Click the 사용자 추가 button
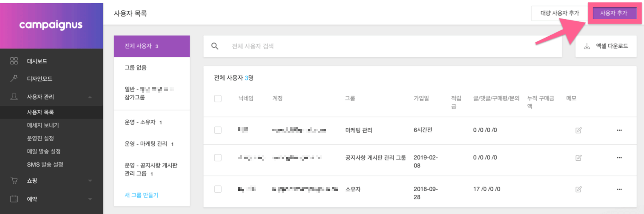This screenshot has width=644, height=214. (614, 13)
